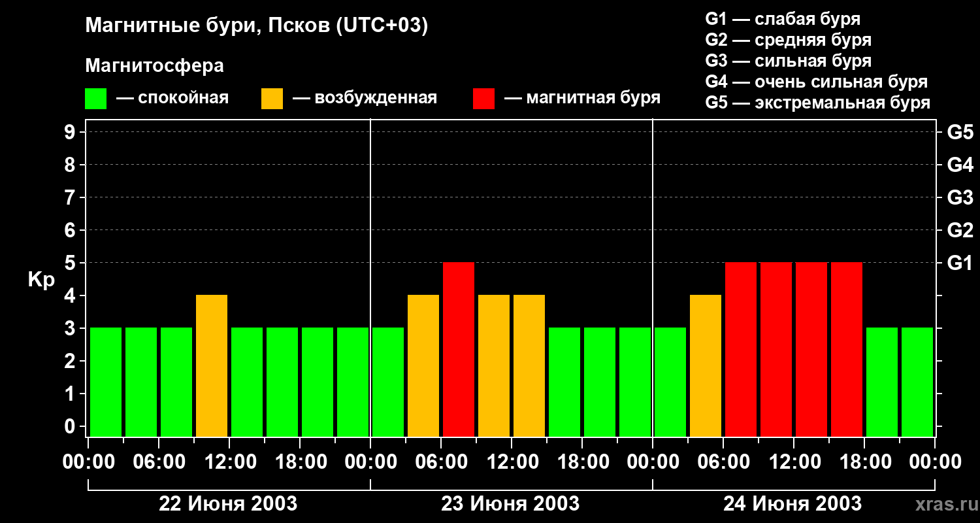
Task: Click the '— возбужденная' legend label
Action: 365,98
